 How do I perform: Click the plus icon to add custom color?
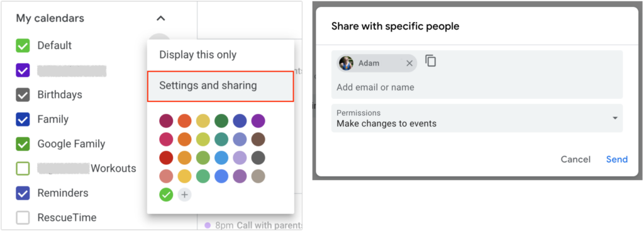(x=184, y=194)
